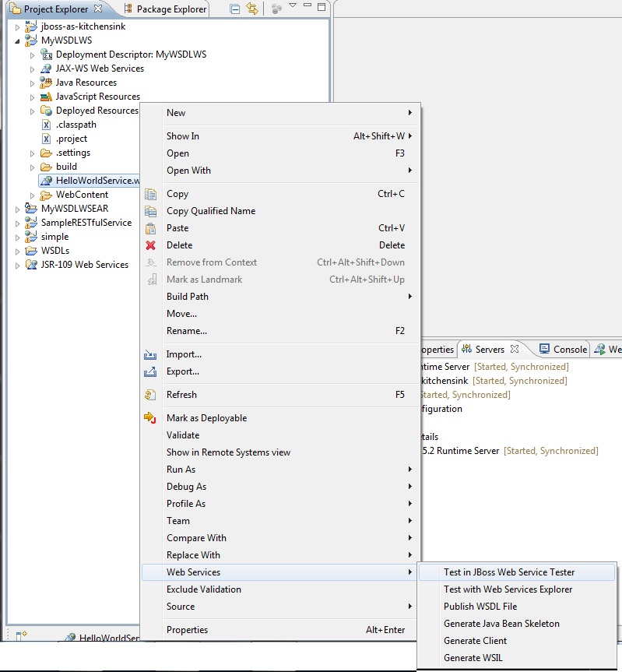This screenshot has height=672, width=622.
Task: Expand the simple project node
Action: pyautogui.click(x=18, y=237)
